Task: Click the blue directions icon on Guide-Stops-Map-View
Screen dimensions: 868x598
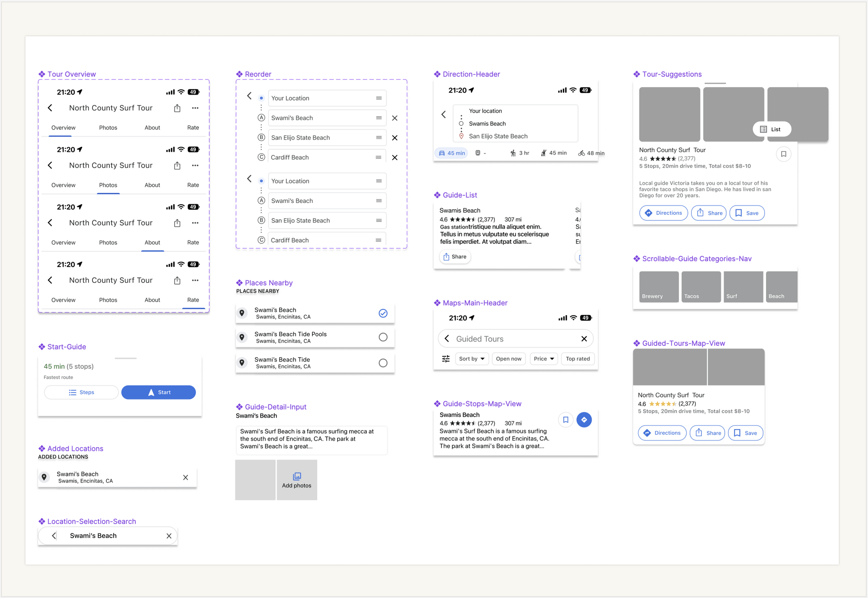Action: [584, 420]
